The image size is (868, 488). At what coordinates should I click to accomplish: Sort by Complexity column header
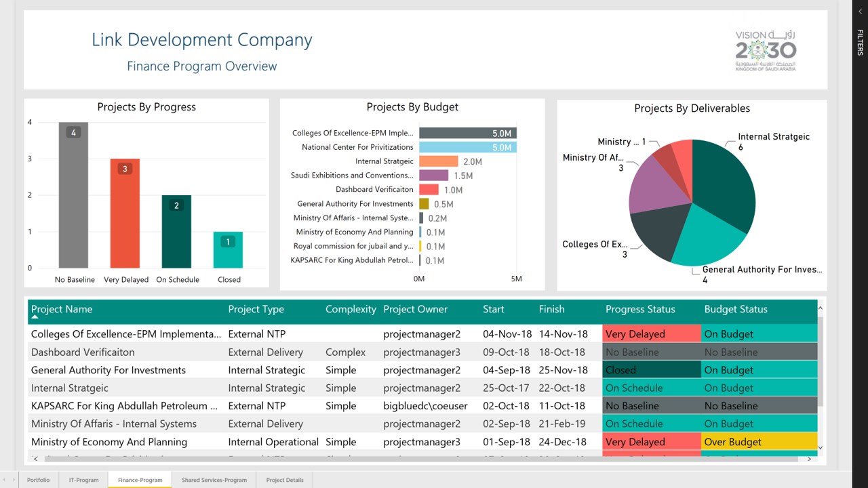(351, 309)
